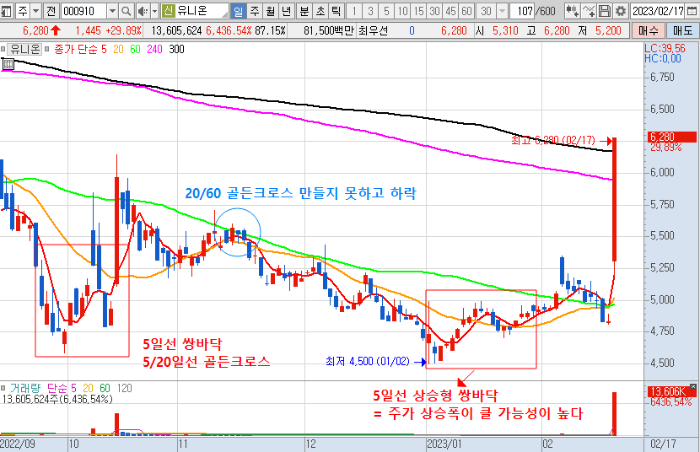Screen dimensions: 700x452
Task: Click the 최고 6,280 (02/17) label
Action: (553, 141)
